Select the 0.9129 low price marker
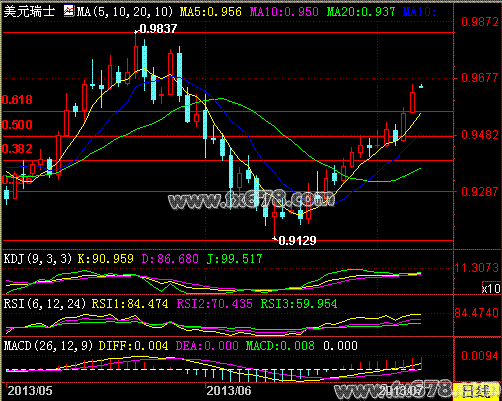 coord(297,240)
